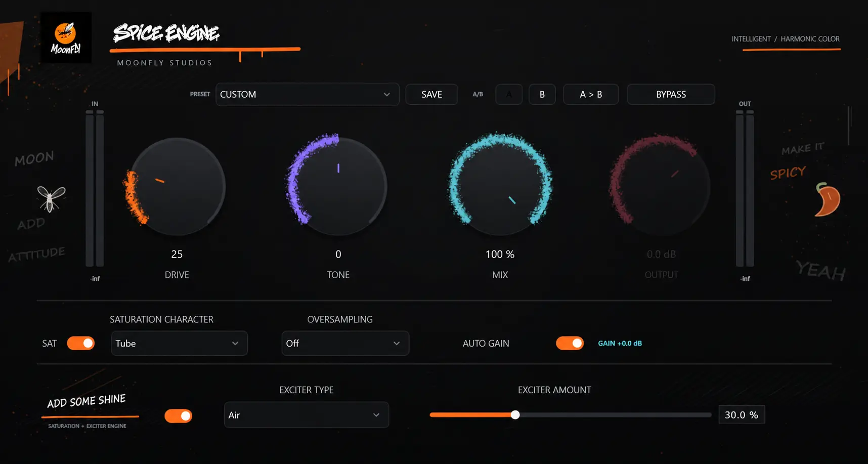Click the dimmed OUTPUT knob
868x464 pixels.
[x=662, y=186]
